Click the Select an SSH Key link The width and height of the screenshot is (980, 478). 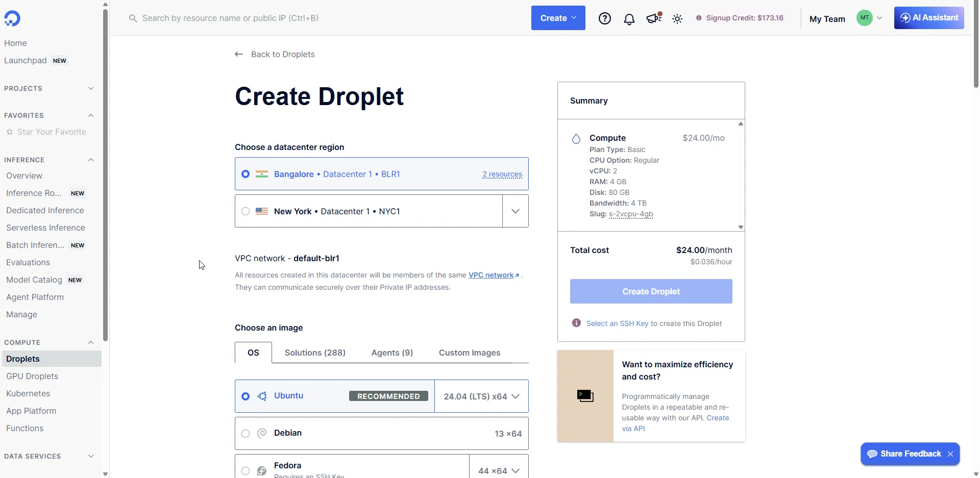pyautogui.click(x=617, y=323)
